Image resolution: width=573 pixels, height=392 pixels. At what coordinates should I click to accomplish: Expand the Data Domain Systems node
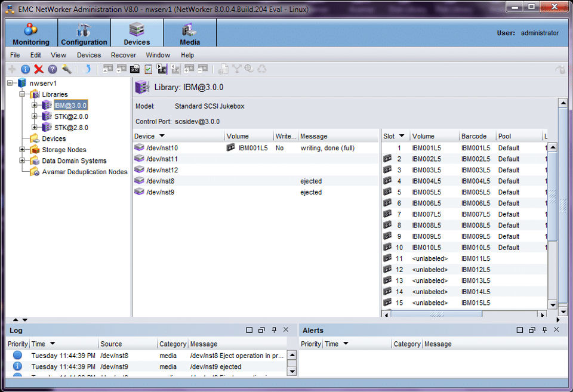coord(22,160)
